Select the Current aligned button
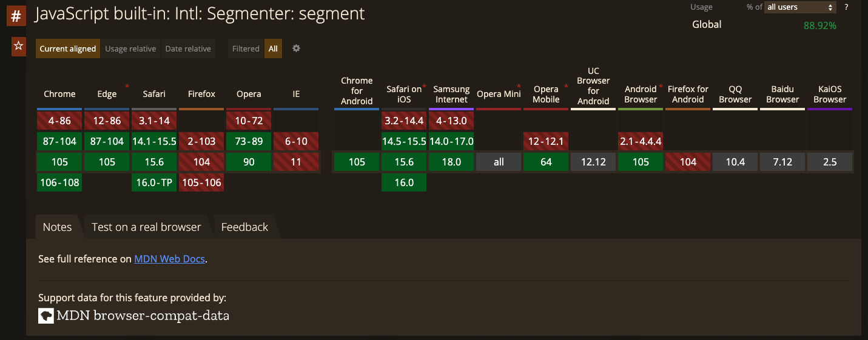Viewport: 868px width, 340px height. (68, 48)
